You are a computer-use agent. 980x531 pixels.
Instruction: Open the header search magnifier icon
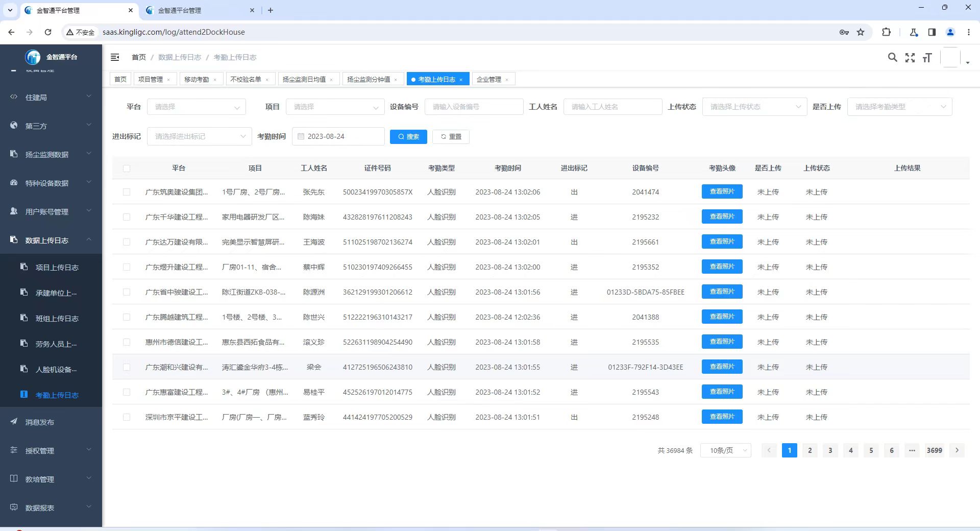(892, 57)
